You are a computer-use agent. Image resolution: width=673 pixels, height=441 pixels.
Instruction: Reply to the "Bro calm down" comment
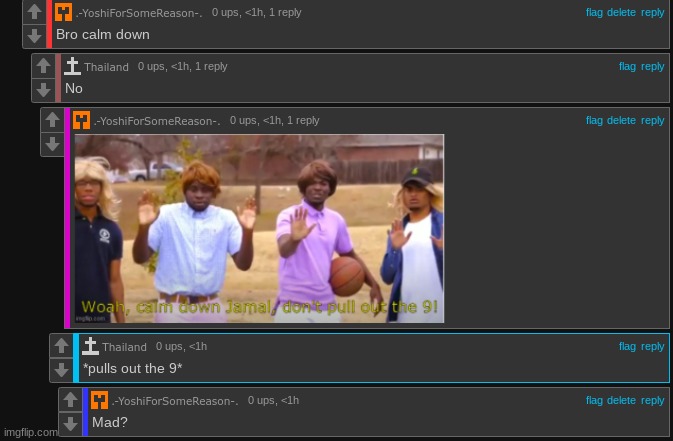(x=652, y=13)
